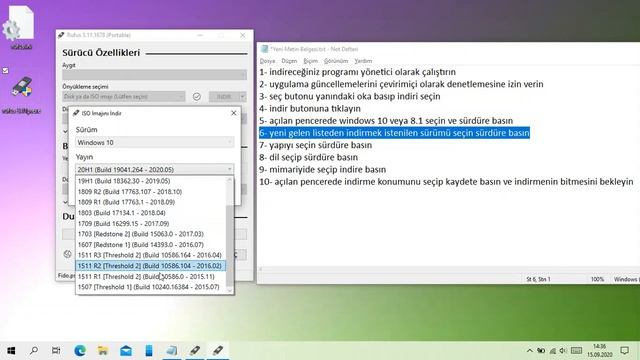This screenshot has width=640, height=360.
Task: Click Notepad line 8 dil seçip
Action: tap(309, 157)
